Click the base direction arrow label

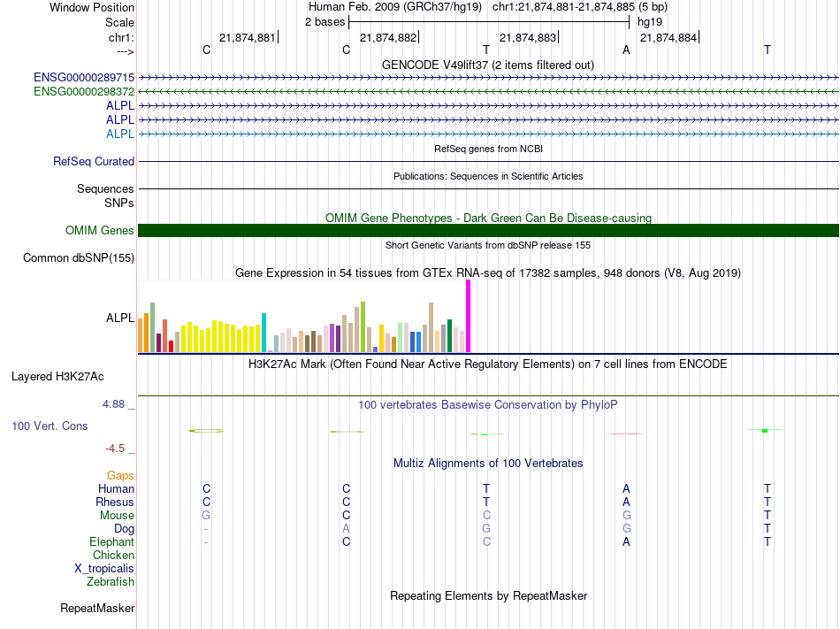coord(126,51)
